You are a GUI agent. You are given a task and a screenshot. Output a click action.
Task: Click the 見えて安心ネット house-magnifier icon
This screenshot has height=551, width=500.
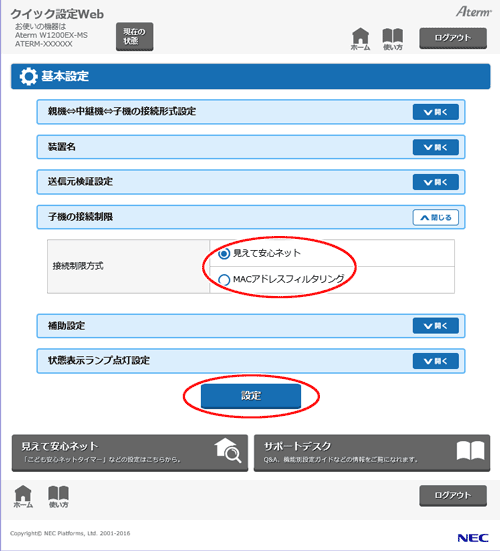point(228,450)
